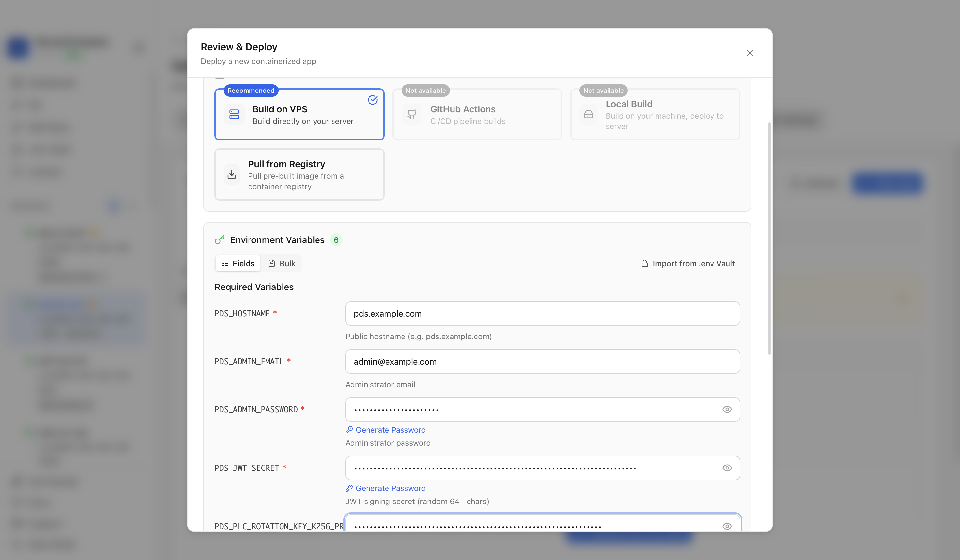Image resolution: width=960 pixels, height=560 pixels.
Task: Click the environment variables count badge 6
Action: (x=336, y=240)
